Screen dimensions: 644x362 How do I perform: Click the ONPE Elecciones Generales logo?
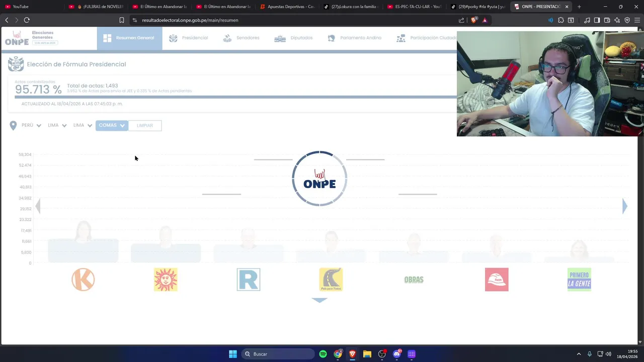point(31,38)
